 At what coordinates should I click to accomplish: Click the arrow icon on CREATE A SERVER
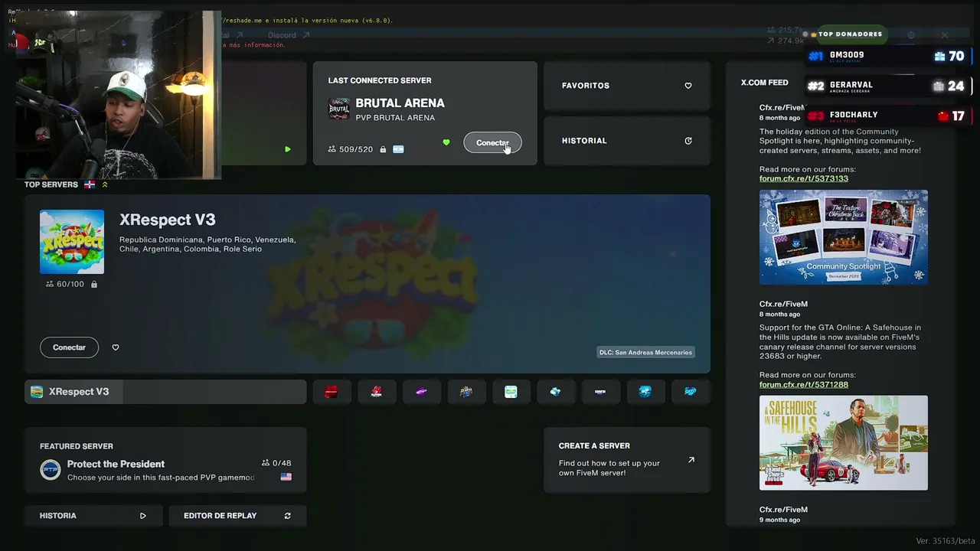(x=691, y=460)
